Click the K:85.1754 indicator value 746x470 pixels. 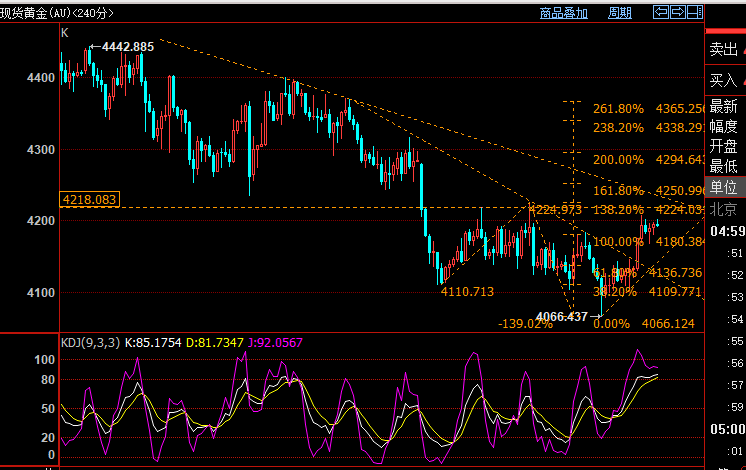(x=153, y=343)
